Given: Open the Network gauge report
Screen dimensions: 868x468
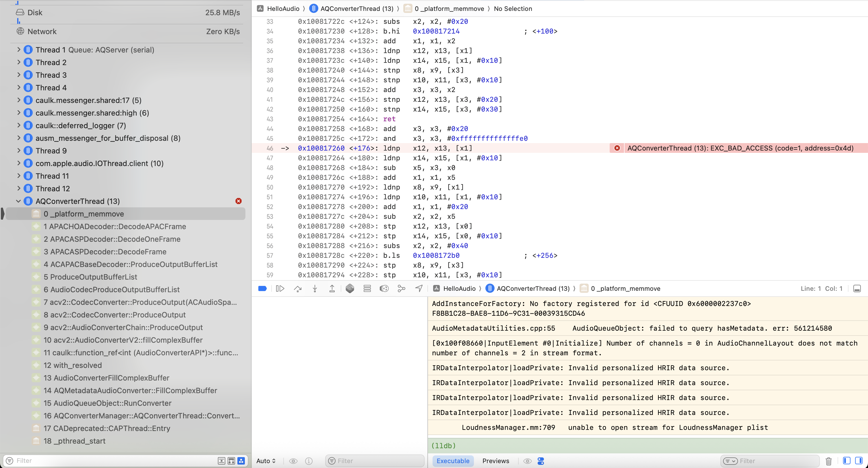Looking at the screenshot, I should click(128, 31).
